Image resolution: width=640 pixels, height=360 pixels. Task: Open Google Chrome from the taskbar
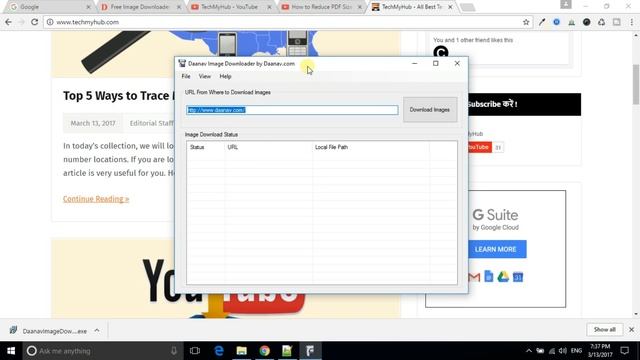264,351
